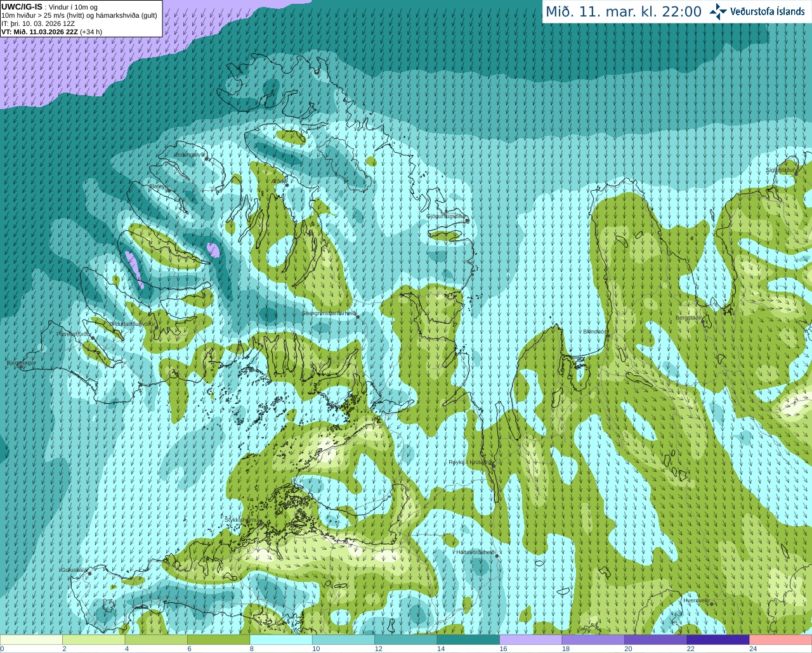The height and width of the screenshot is (653, 812).
Task: Click the legend tick label '16'
Action: click(x=503, y=649)
